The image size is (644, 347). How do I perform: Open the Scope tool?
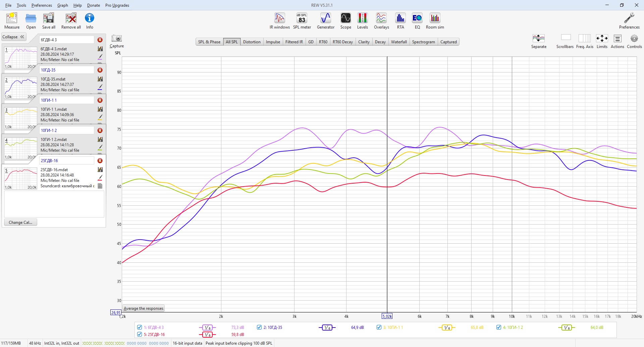tap(346, 21)
